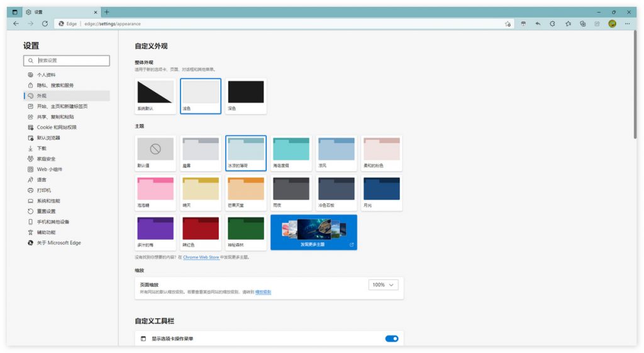Open 外观 in the settings sidebar
The width and height of the screenshot is (644, 353).
67,96
